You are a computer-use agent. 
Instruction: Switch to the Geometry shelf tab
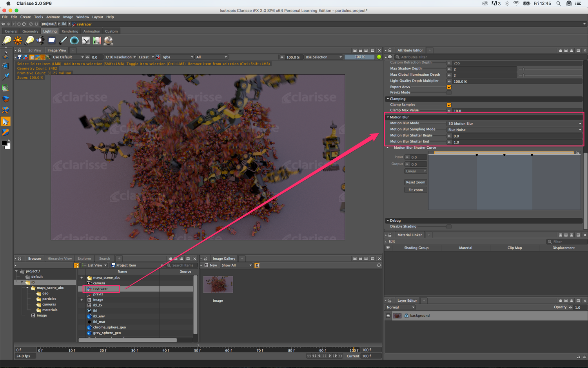pyautogui.click(x=30, y=31)
